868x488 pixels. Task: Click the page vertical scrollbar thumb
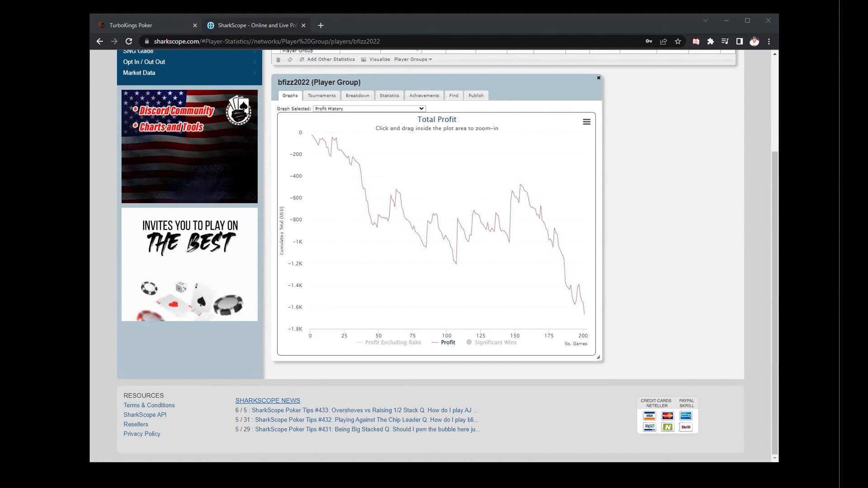775,303
